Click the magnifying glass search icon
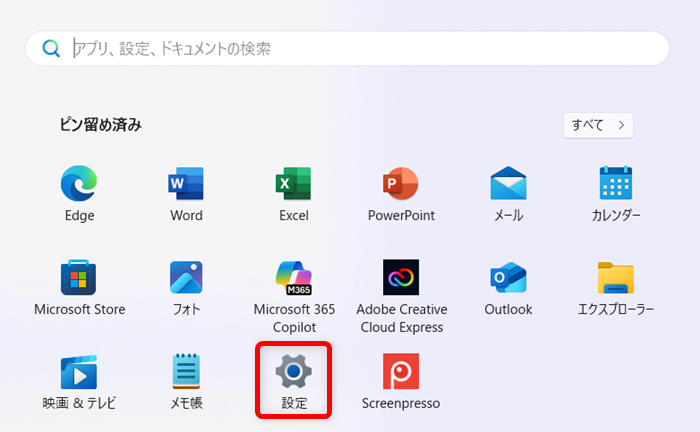700x432 pixels. [x=50, y=48]
